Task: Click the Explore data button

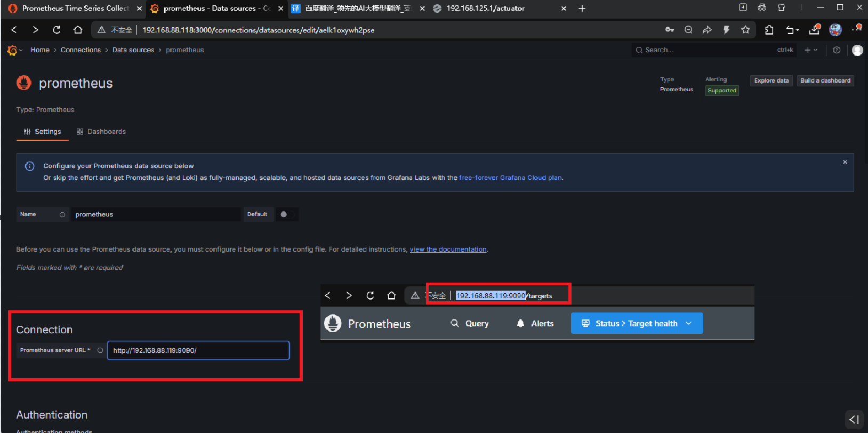Action: pyautogui.click(x=771, y=81)
